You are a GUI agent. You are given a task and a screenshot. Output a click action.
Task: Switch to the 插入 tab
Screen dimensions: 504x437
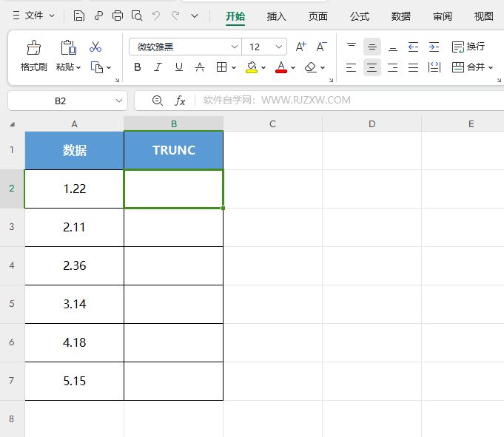(277, 16)
